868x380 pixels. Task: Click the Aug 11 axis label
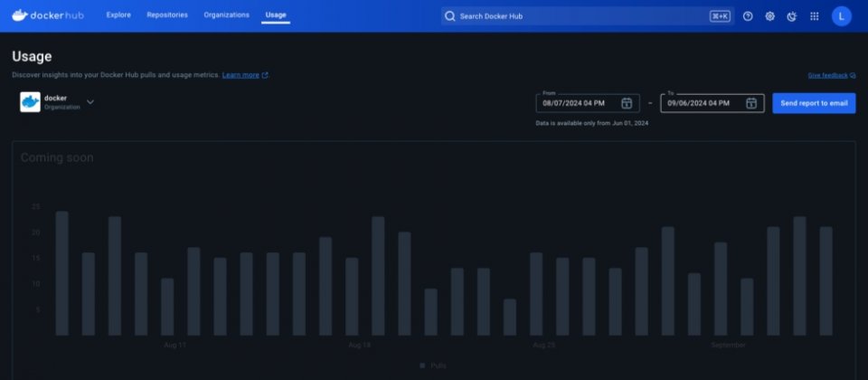175,345
